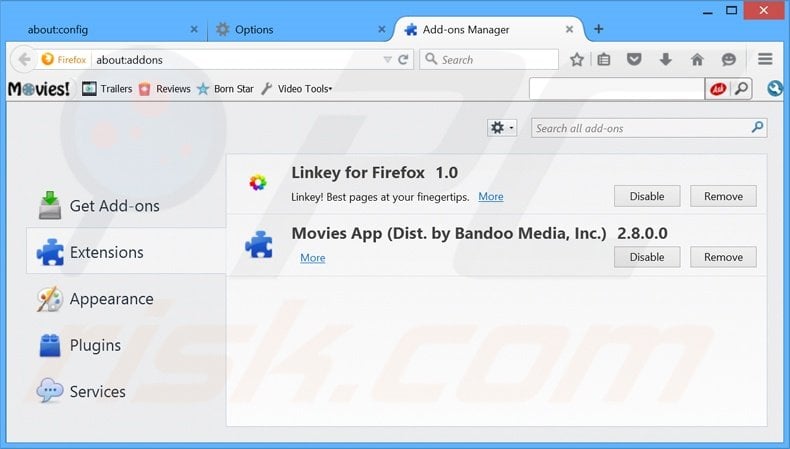Open Appearance category

[126, 299]
